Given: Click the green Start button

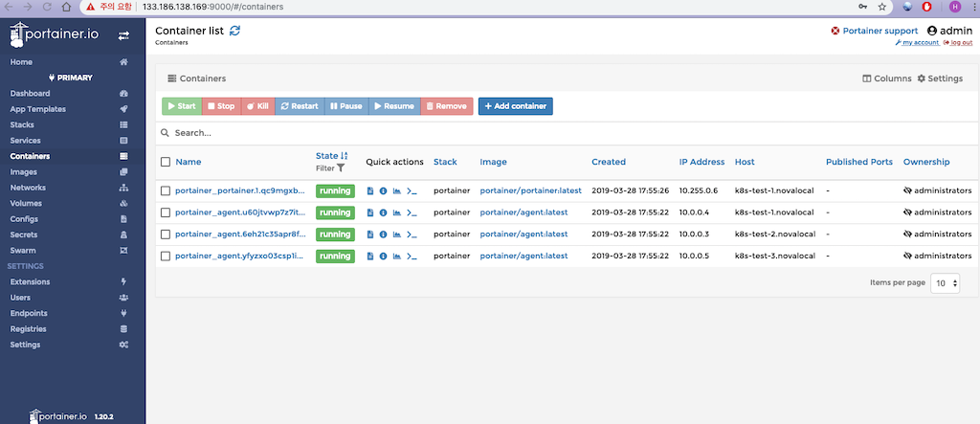Looking at the screenshot, I should pyautogui.click(x=182, y=106).
